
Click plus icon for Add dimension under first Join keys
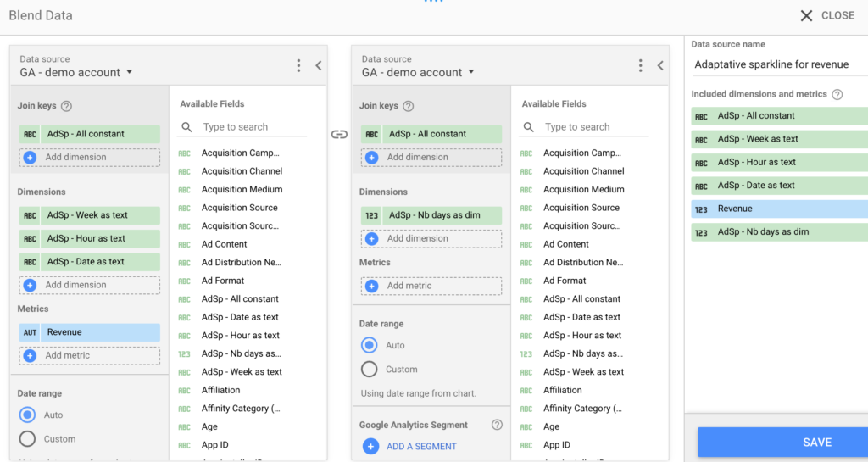tap(30, 158)
